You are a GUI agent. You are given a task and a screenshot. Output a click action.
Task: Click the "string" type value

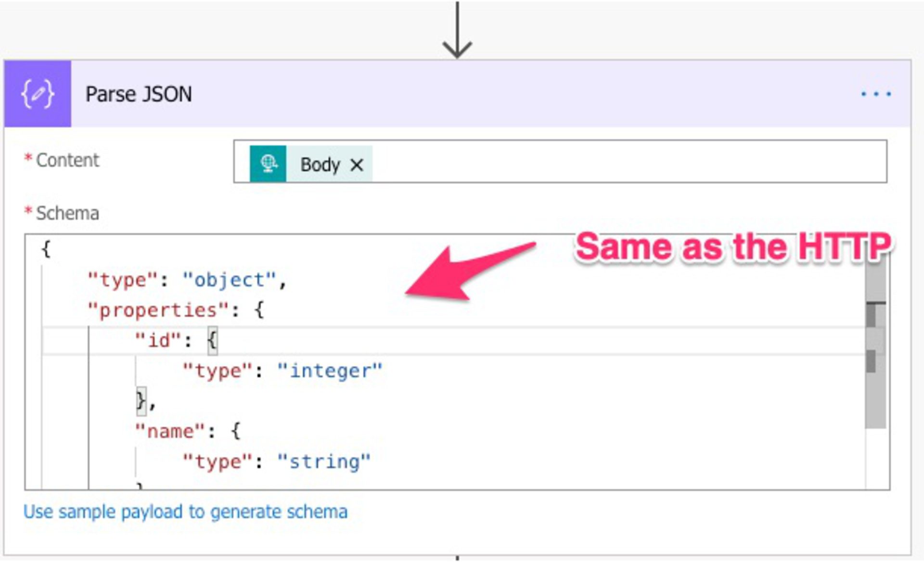(x=325, y=461)
